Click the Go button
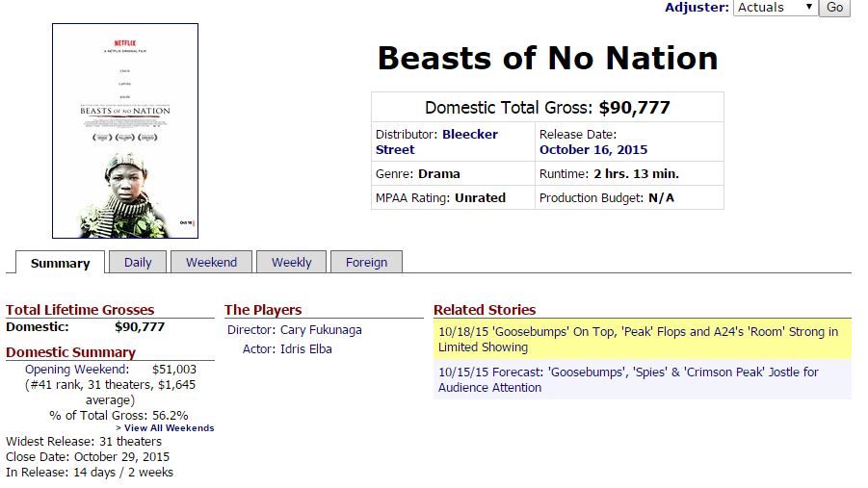 (834, 8)
